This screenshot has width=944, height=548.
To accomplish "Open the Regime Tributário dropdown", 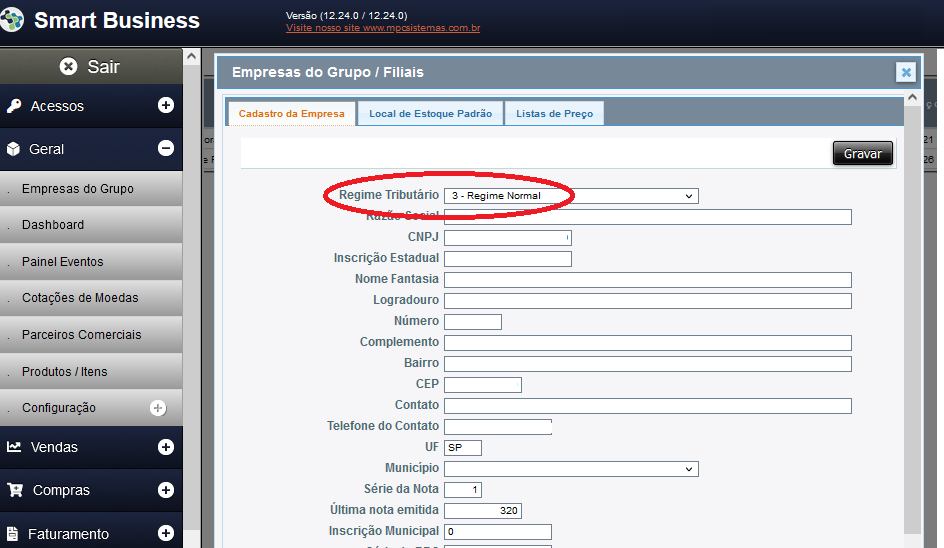I will [571, 196].
